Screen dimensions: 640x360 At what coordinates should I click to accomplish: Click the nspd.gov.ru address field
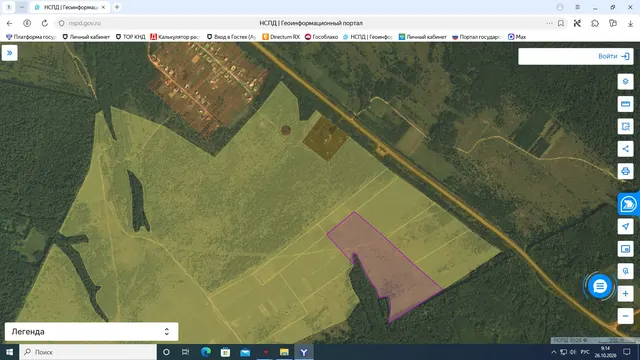(x=85, y=23)
